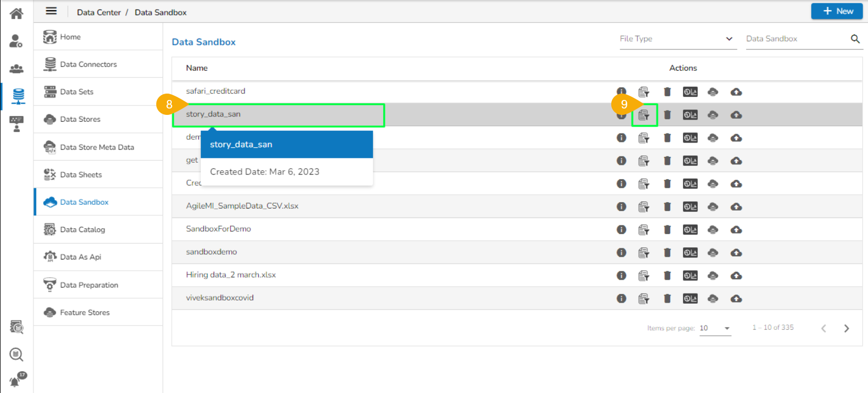Image resolution: width=868 pixels, height=393 pixels.
Task: Open Feature Stores in the side menu
Action: coord(85,313)
